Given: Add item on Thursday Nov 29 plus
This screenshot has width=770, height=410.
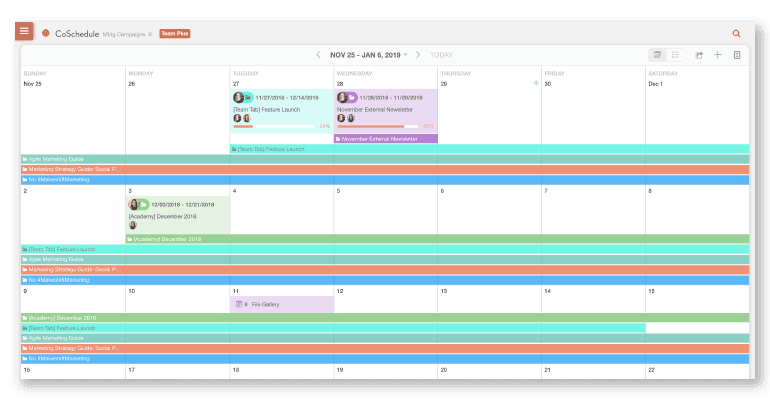Looking at the screenshot, I should pyautogui.click(x=536, y=84).
